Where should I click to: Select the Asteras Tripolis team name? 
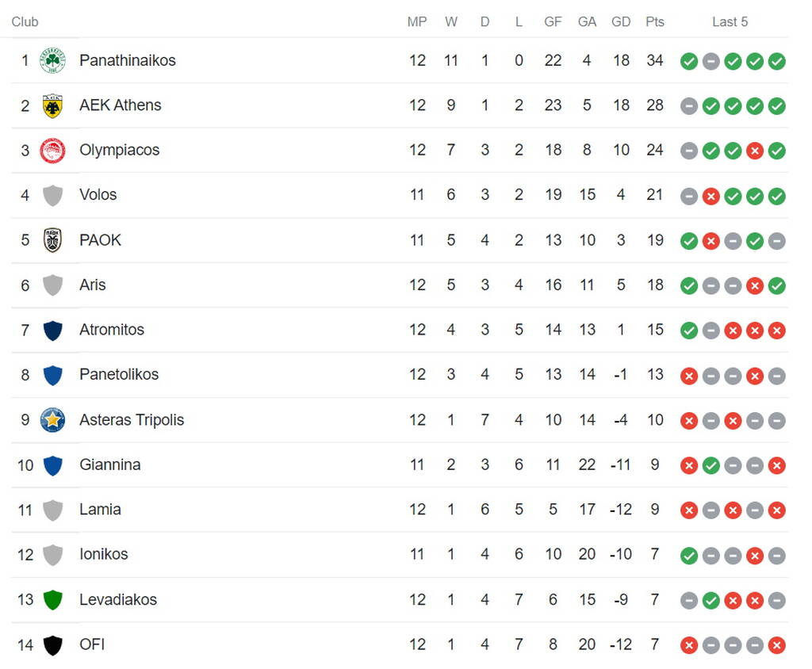tap(132, 419)
